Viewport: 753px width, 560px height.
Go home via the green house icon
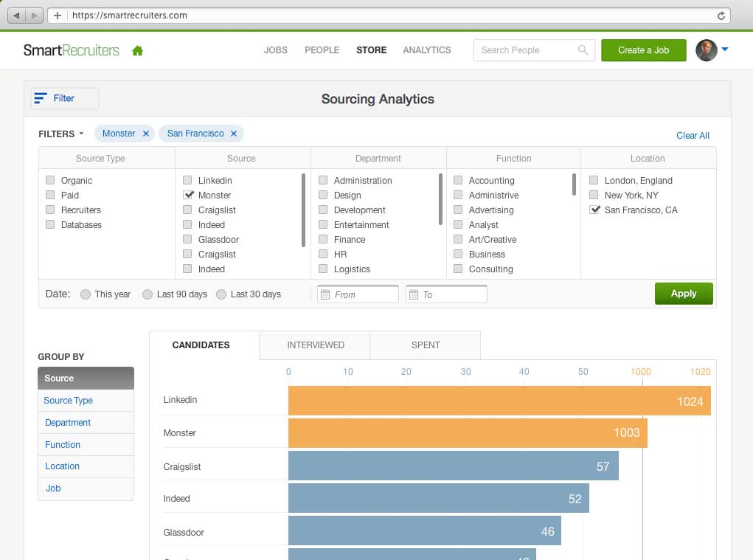click(x=138, y=50)
